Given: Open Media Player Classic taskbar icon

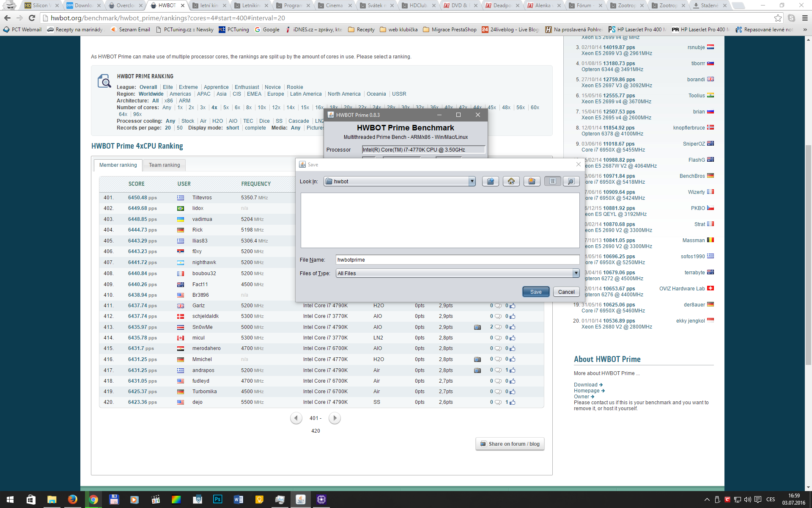Looking at the screenshot, I should (x=156, y=500).
